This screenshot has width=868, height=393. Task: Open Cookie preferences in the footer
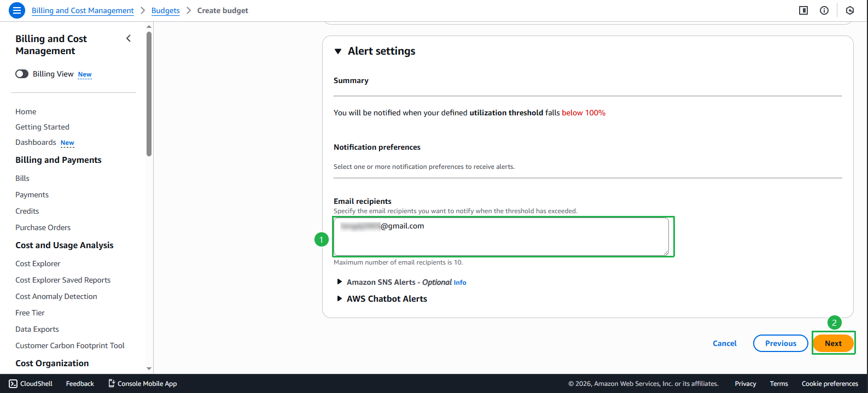pyautogui.click(x=829, y=383)
